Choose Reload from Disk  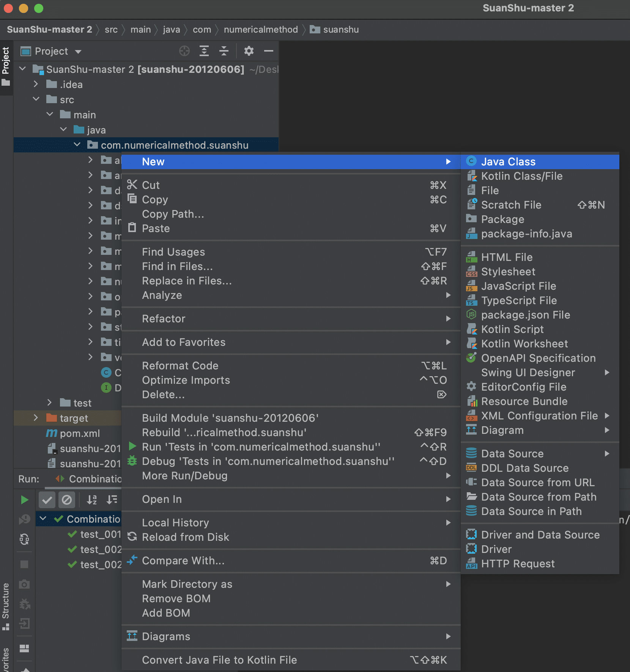(291, 537)
